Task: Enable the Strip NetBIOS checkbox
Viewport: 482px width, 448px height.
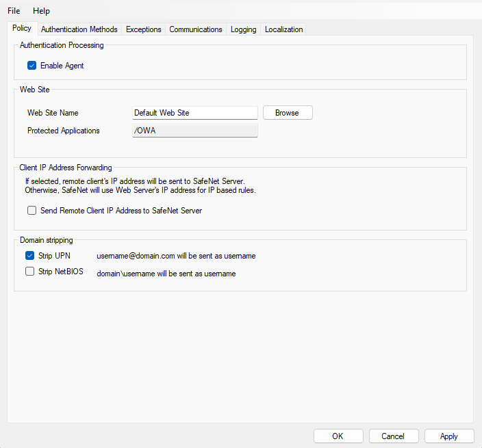Action: click(x=30, y=272)
